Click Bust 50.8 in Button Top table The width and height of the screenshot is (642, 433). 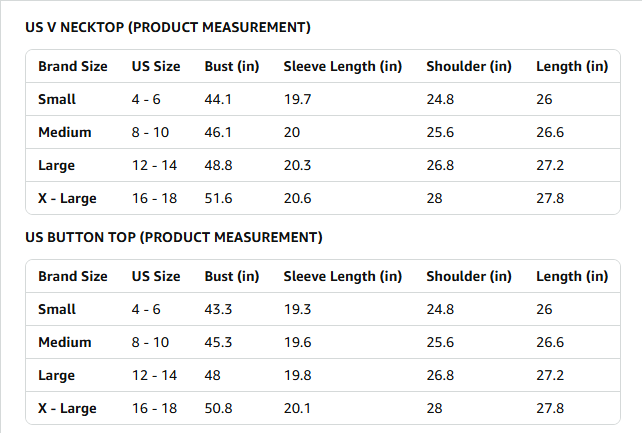tap(218, 409)
